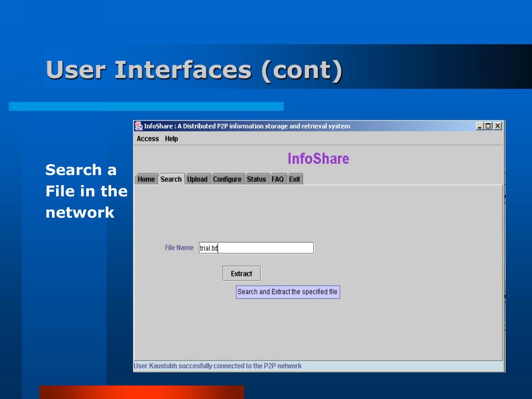Click the 'User Kaustubh succesfully connected' status text
This screenshot has width=532, height=399.
pyautogui.click(x=218, y=366)
